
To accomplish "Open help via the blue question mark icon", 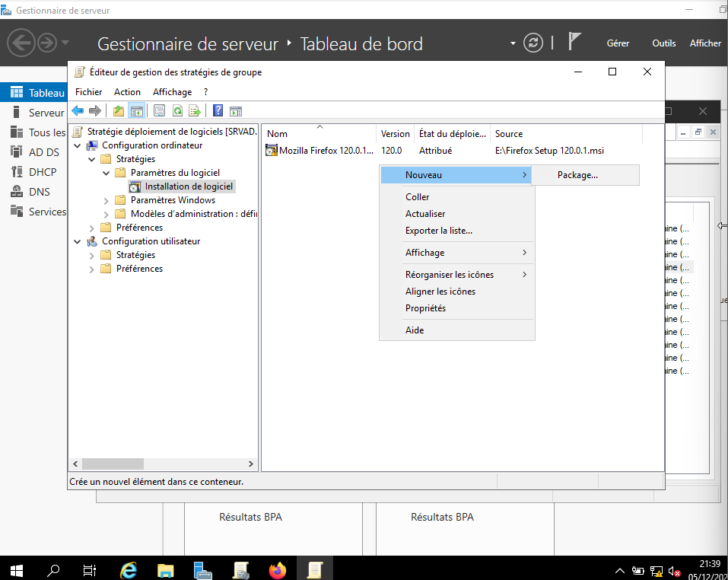I will coord(218,111).
